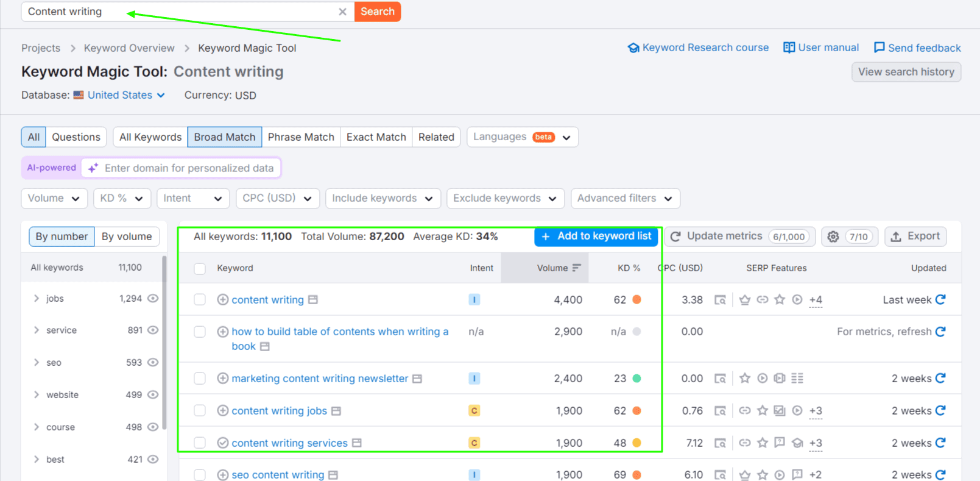Tick checkbox for content writing row
This screenshot has width=980, height=481.
coord(200,300)
